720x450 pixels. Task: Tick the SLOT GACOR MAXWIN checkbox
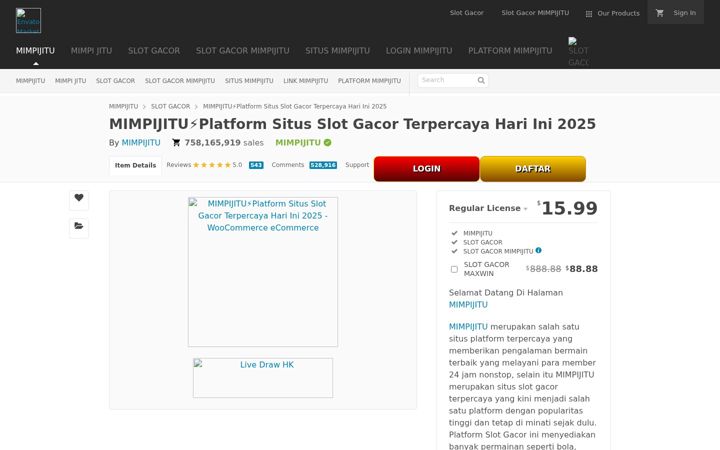point(454,269)
